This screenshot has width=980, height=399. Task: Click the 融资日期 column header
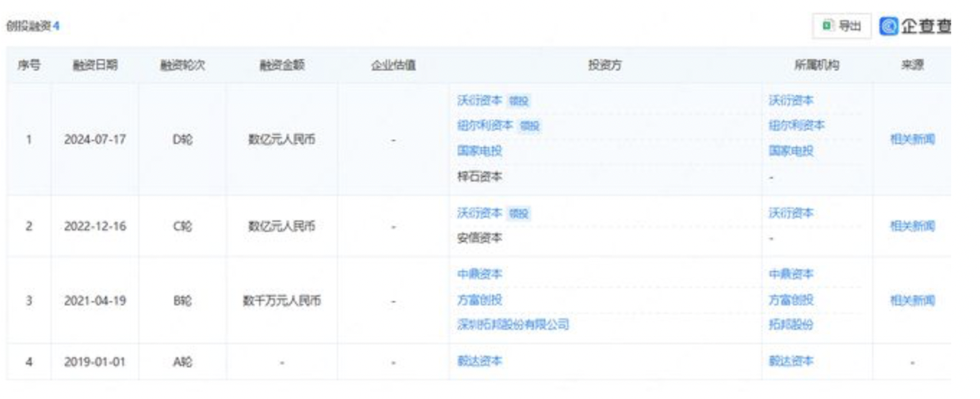point(95,66)
